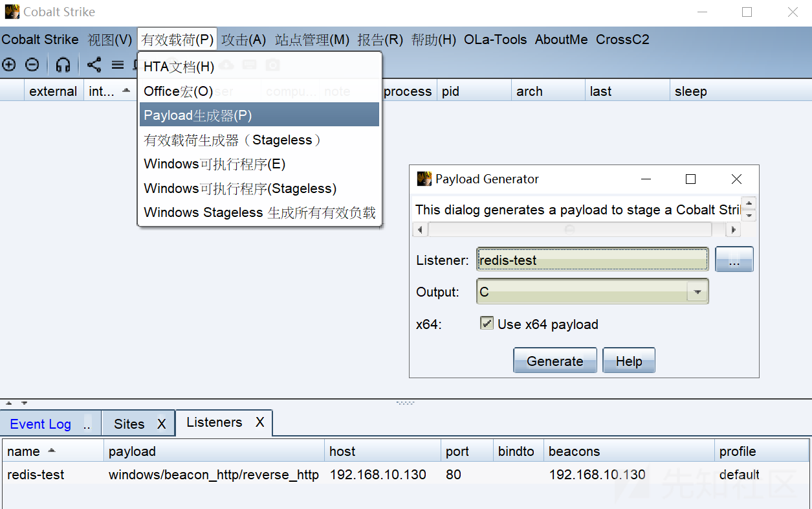
Task: Click the Listener input field
Action: coord(593,260)
